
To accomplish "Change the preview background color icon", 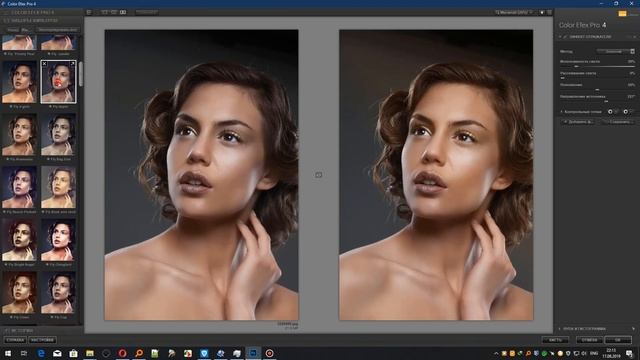I will [542, 12].
